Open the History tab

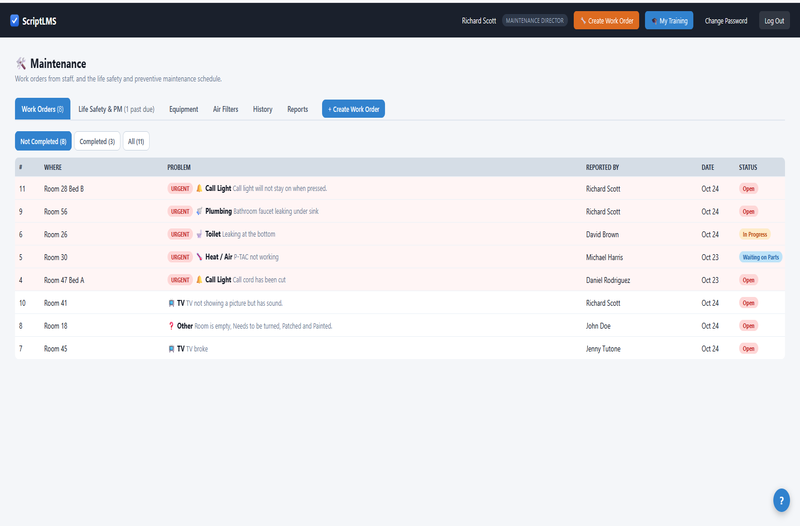[x=263, y=109]
